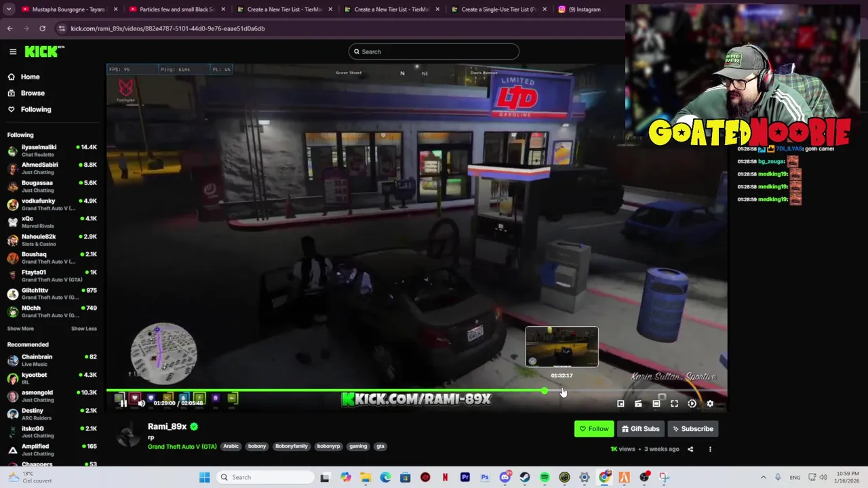
Task: Toggle theater mode in player
Action: point(656,403)
